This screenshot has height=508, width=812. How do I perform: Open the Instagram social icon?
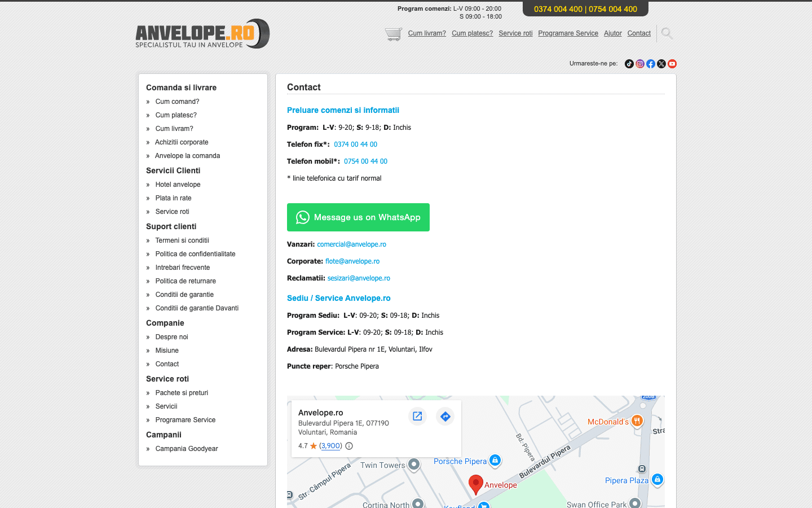click(640, 64)
